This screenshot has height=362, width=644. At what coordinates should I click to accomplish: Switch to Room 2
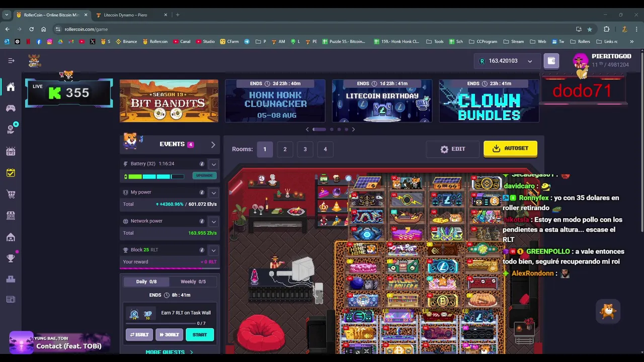(x=285, y=149)
